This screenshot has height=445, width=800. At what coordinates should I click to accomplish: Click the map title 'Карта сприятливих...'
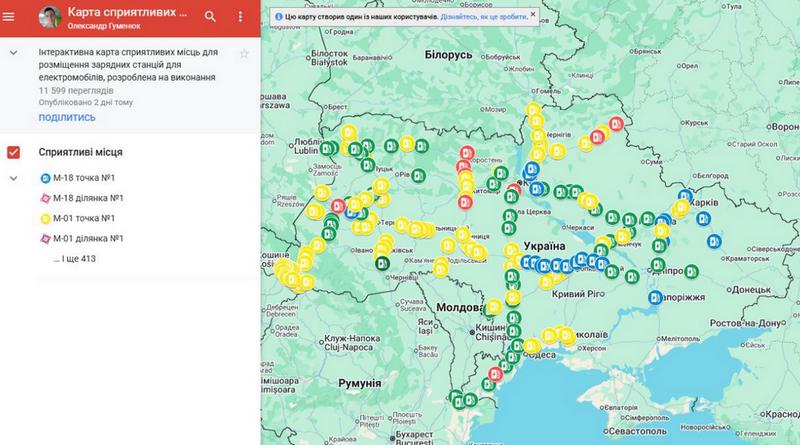click(x=125, y=12)
